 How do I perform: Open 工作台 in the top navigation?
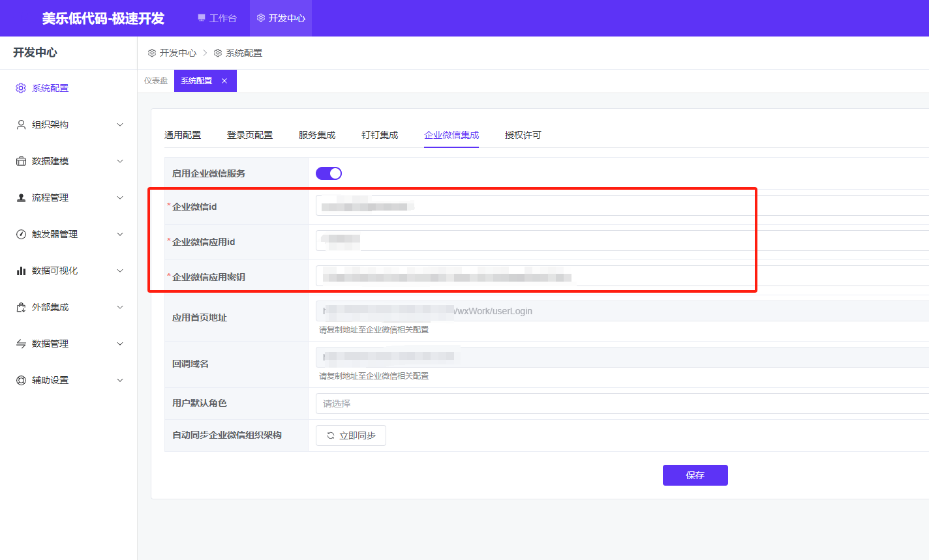(x=217, y=18)
